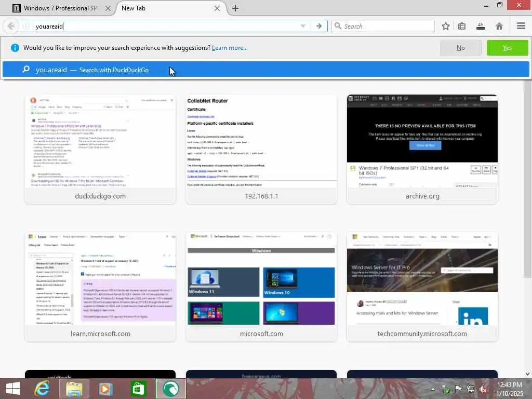Screen dimensions: 532x399
Task: Open the learn.microsoft.com tile
Action: point(100,287)
